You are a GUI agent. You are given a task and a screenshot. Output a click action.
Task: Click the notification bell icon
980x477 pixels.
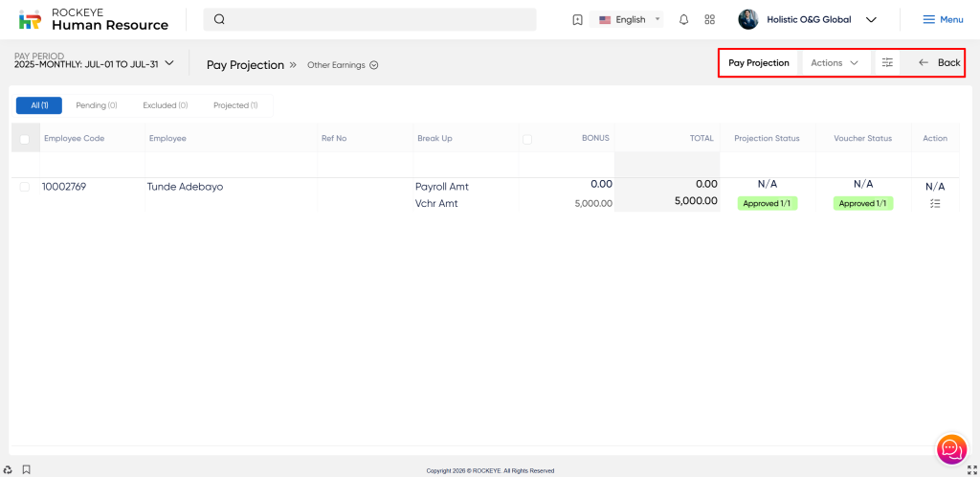pos(683,19)
